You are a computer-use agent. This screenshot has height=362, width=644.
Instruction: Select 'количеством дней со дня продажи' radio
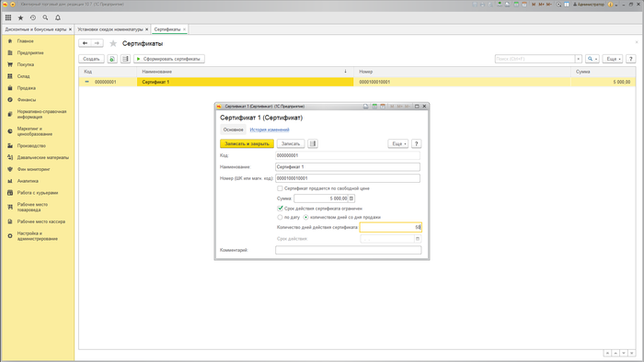[x=305, y=217]
